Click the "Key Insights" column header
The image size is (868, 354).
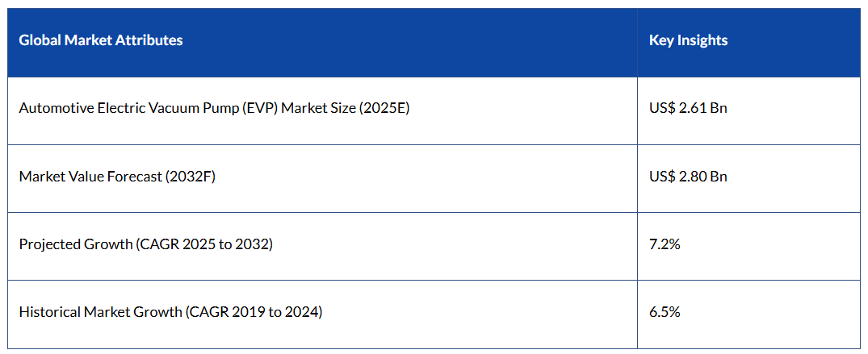(688, 40)
